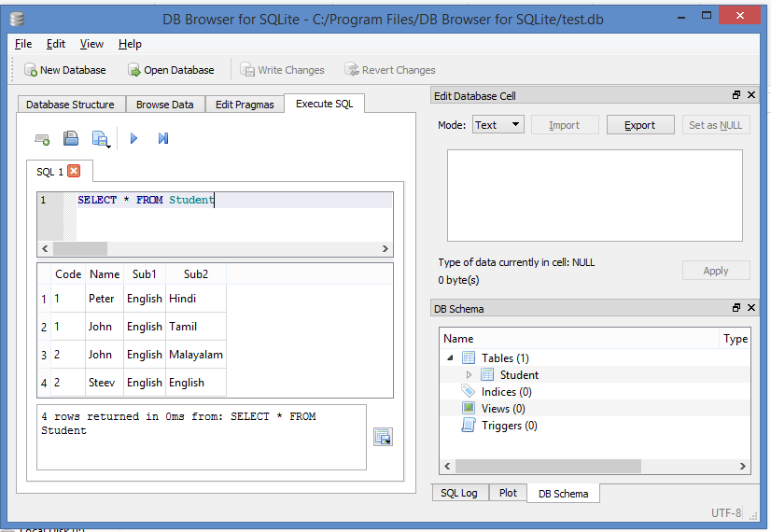Click the Triggers scroll icon
771x532 pixels.
tap(469, 425)
